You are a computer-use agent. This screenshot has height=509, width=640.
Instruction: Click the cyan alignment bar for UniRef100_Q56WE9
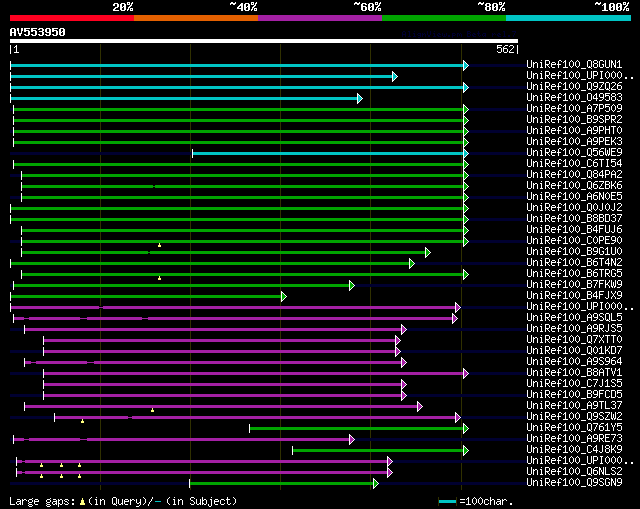click(328, 153)
